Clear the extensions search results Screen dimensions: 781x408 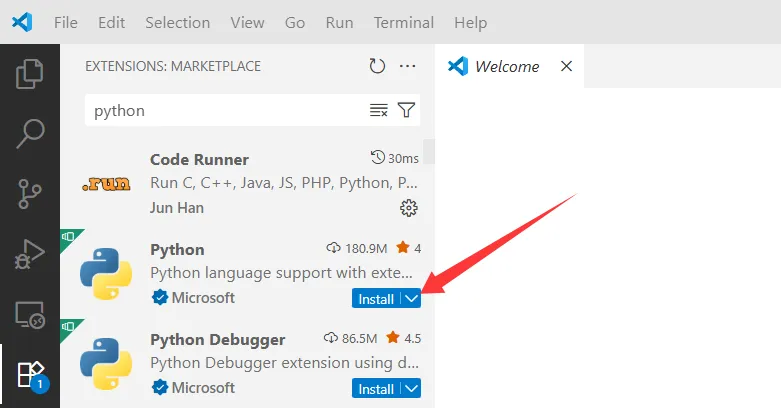[379, 110]
